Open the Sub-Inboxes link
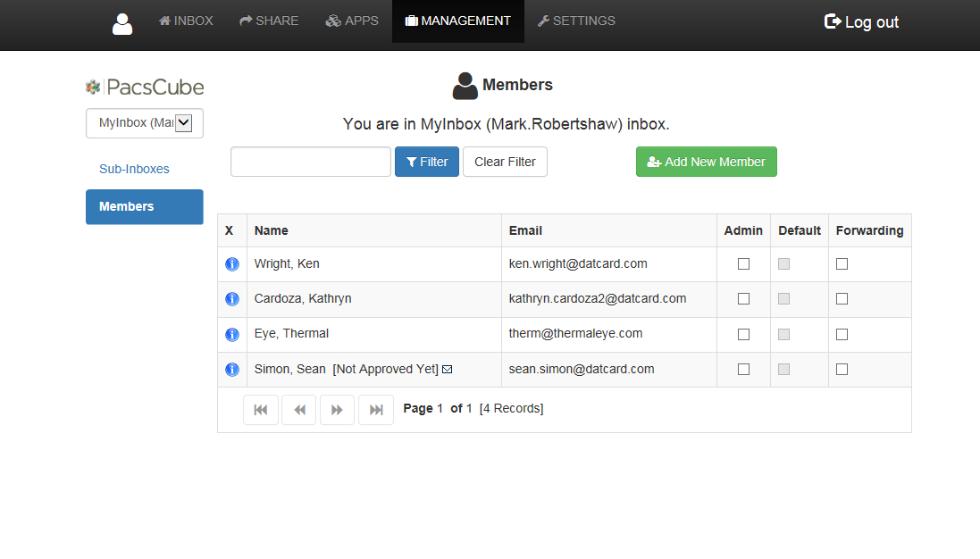The width and height of the screenshot is (980, 559). (x=134, y=170)
